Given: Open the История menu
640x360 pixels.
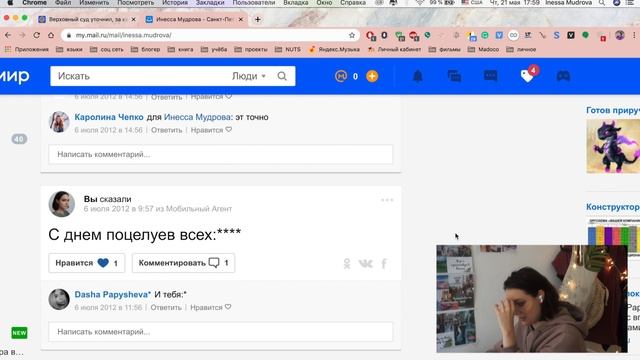Looking at the screenshot, I should point(175,2).
